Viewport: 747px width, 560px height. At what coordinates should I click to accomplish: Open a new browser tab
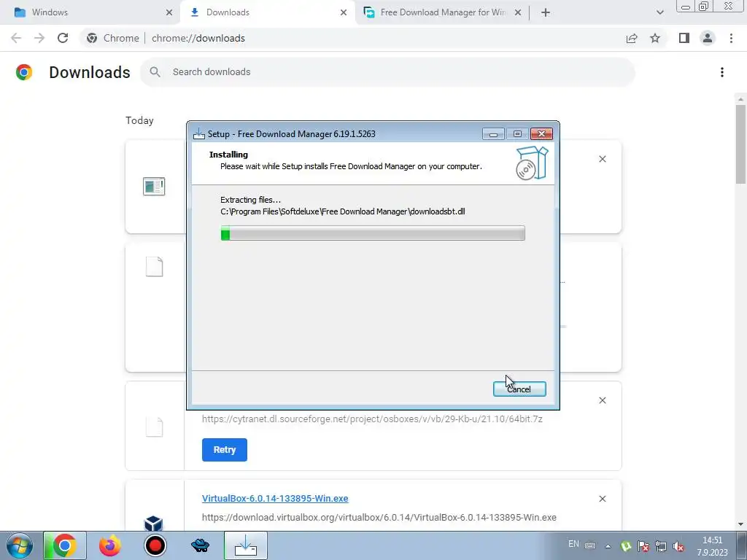pyautogui.click(x=546, y=12)
